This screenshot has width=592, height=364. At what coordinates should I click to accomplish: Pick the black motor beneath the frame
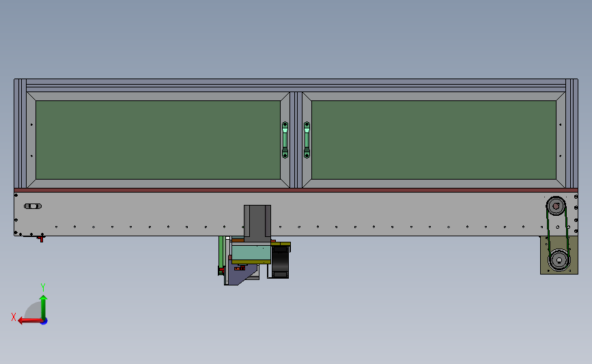pos(280,262)
